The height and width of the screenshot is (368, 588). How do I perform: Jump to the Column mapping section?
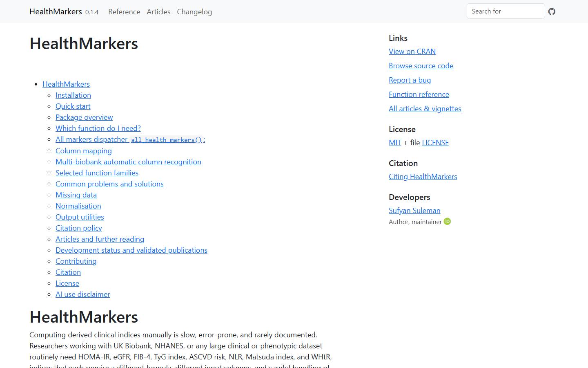(84, 151)
